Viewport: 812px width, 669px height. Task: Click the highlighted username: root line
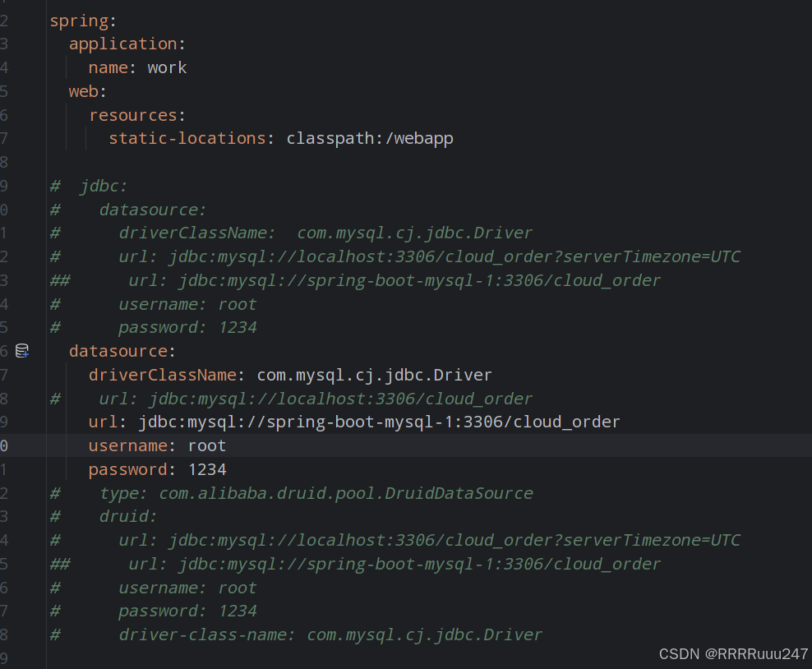tap(156, 445)
